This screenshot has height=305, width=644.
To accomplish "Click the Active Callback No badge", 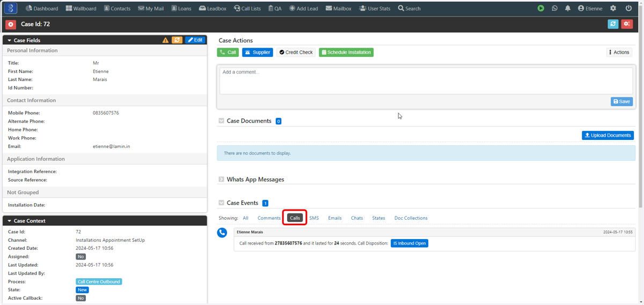I will pyautogui.click(x=80, y=299).
